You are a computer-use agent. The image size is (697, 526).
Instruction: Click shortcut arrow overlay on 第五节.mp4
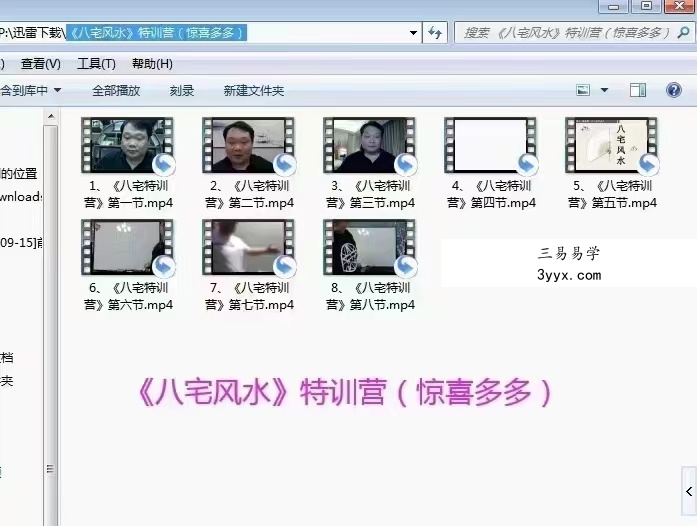[647, 165]
